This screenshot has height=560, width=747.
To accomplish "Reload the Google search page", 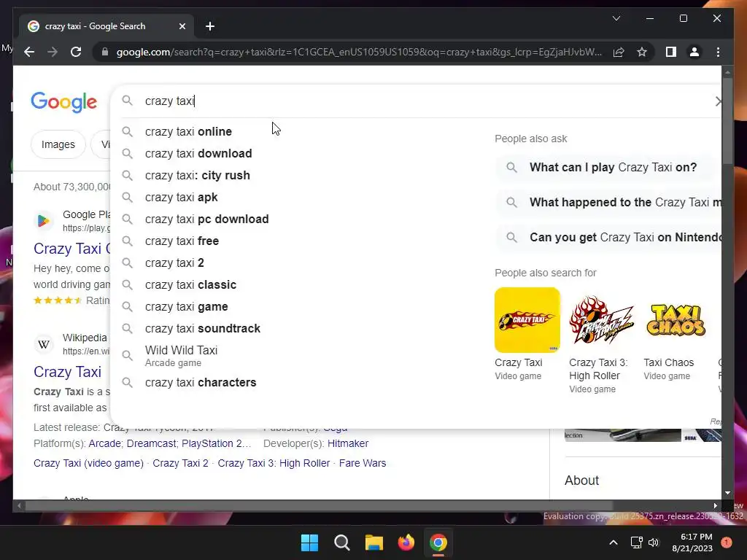I will [x=76, y=52].
